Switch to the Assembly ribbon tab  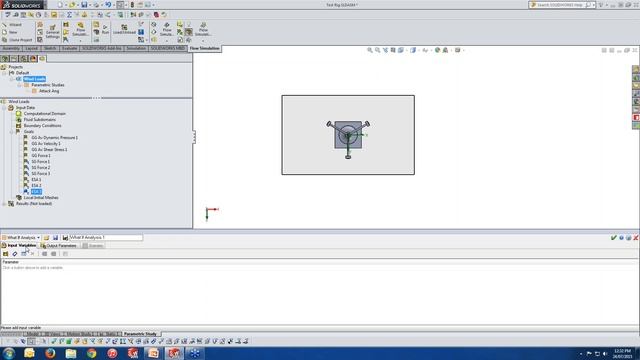tap(11, 48)
